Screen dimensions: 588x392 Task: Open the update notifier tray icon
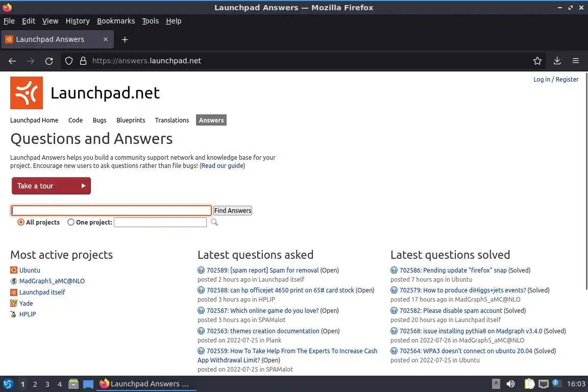(557, 383)
